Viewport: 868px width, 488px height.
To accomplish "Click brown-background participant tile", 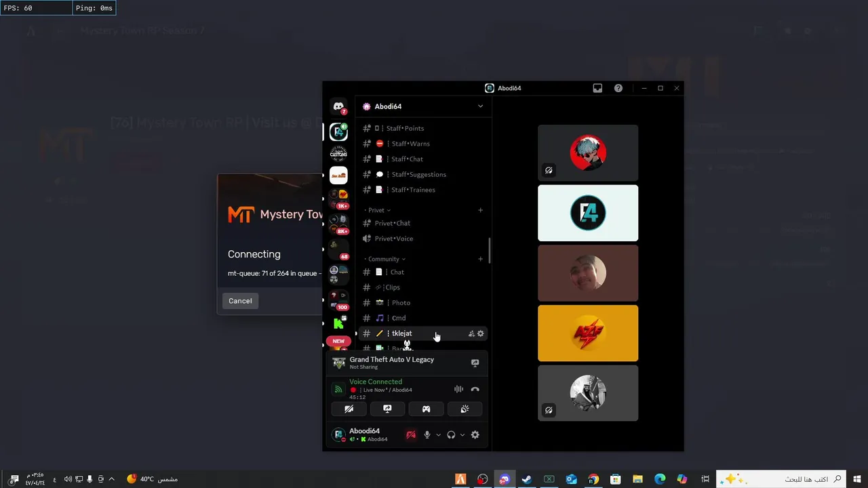I will [588, 273].
